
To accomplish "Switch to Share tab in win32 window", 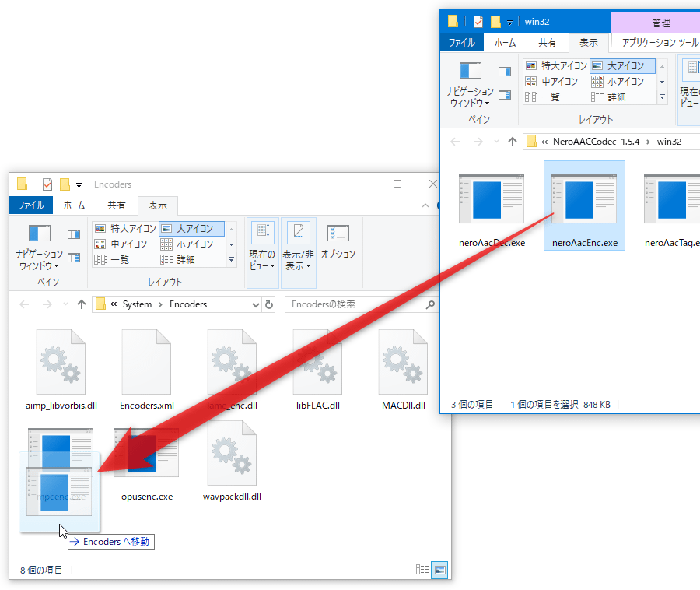I will (548, 43).
